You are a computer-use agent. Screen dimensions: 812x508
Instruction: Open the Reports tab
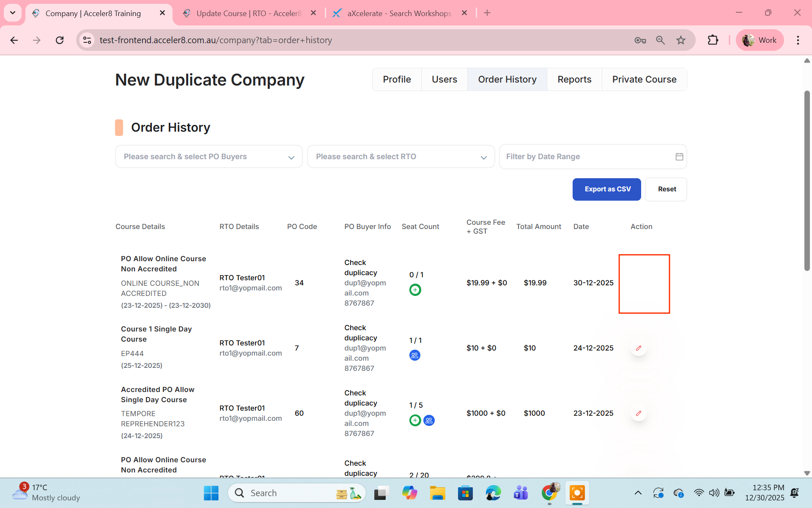point(574,80)
